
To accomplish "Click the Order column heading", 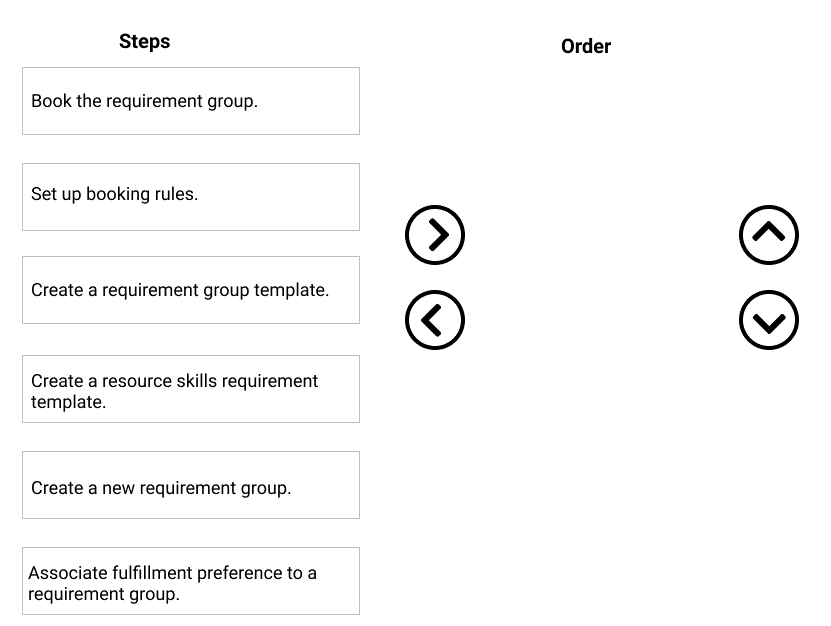I will coord(586,46).
